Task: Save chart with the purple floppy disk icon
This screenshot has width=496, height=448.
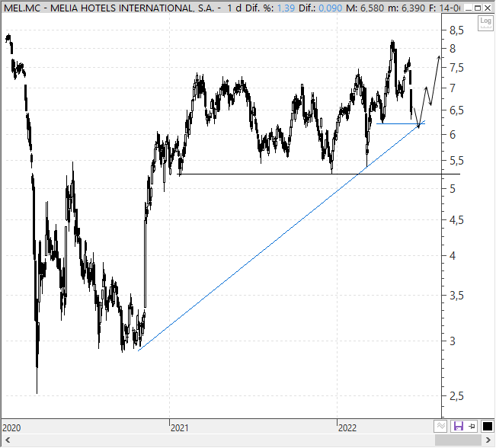Action: coord(459,427)
